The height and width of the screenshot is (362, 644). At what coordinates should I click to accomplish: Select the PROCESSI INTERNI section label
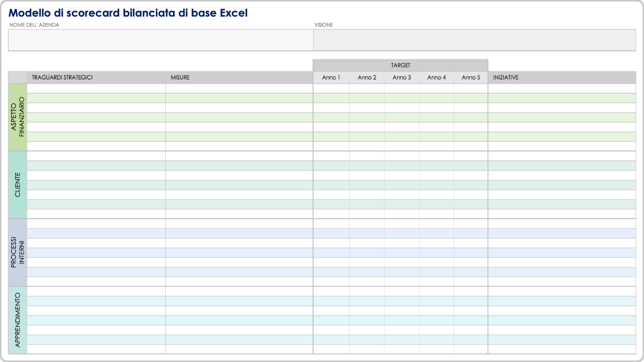click(17, 252)
